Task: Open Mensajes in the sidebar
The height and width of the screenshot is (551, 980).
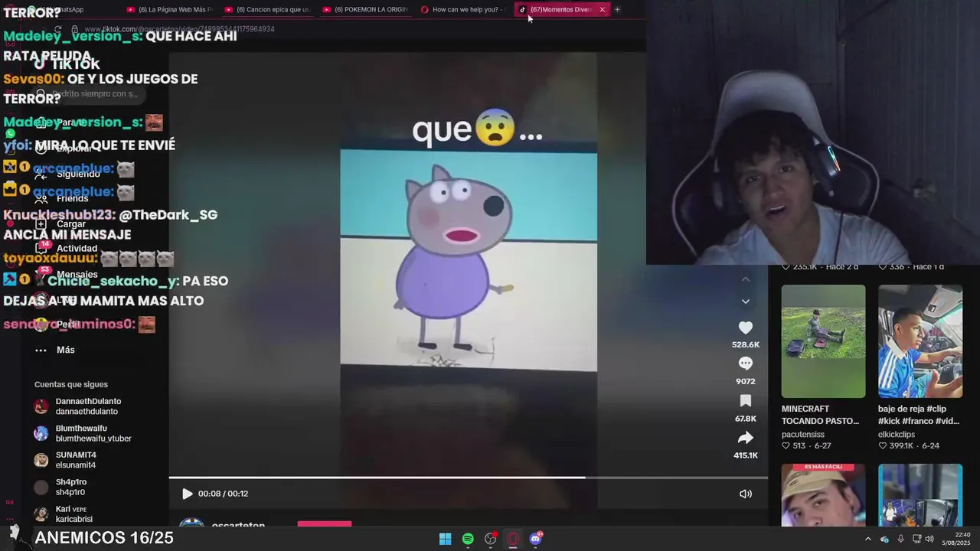Action: [x=66, y=274]
